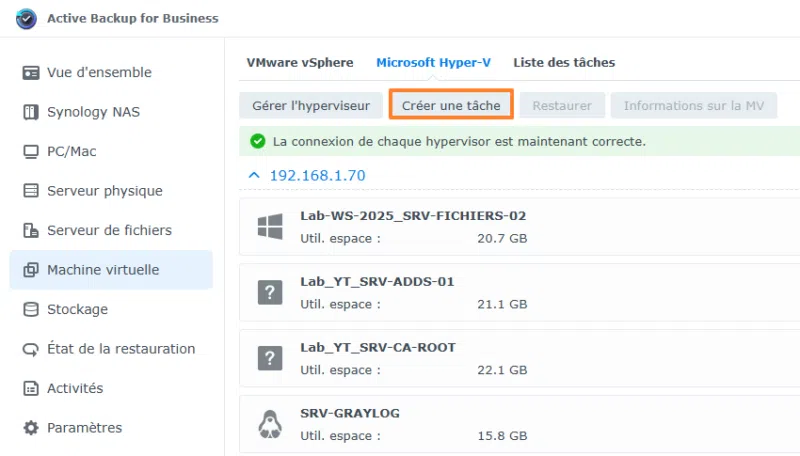Click the État de la restauration icon

30,349
